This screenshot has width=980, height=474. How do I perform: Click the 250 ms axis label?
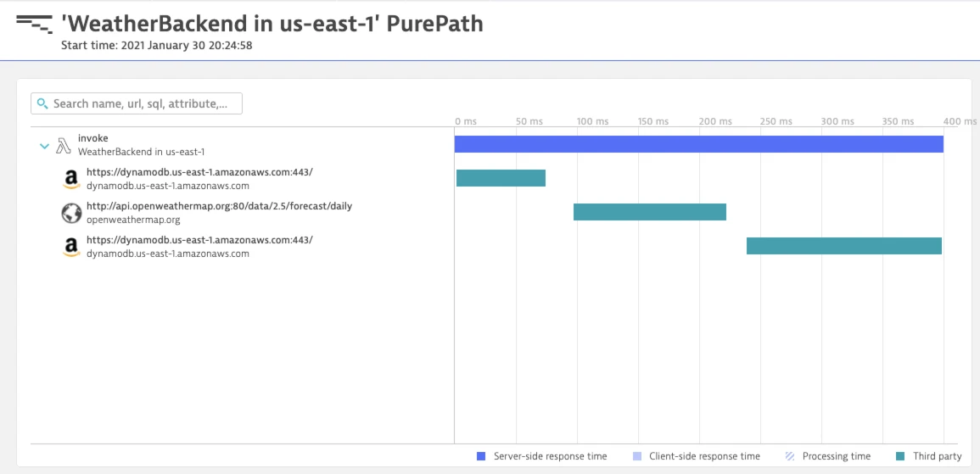776,121
